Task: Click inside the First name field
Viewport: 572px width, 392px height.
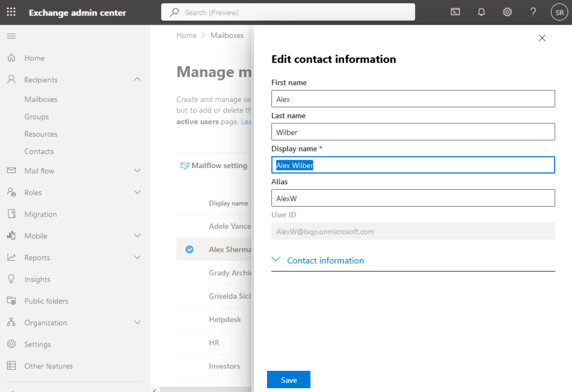Action: (412, 98)
